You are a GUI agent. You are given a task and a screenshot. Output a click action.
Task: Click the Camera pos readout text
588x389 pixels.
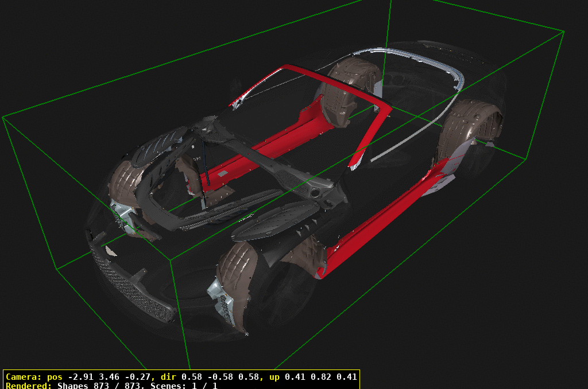(x=80, y=377)
